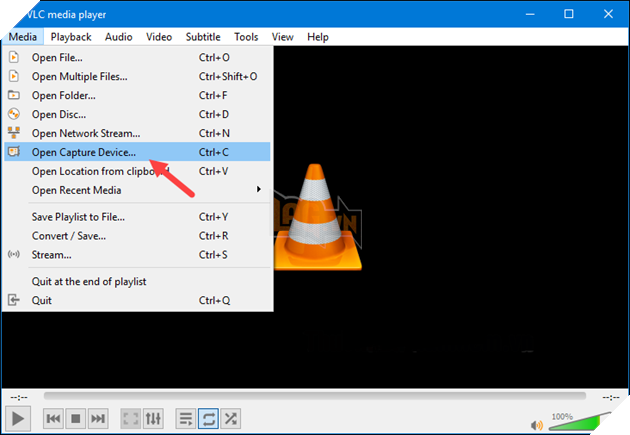The width and height of the screenshot is (630, 435).
Task: Click the playback seek bar
Action: pyautogui.click(x=315, y=396)
